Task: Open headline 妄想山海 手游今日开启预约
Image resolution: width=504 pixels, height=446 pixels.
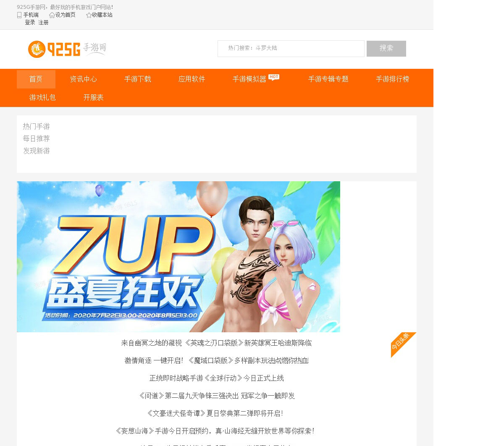Action: [x=216, y=431]
